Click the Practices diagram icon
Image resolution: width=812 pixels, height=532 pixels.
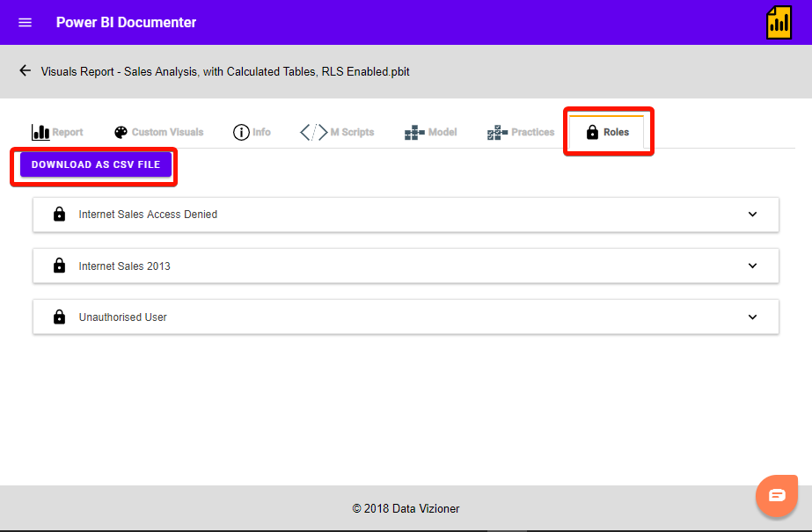point(499,132)
